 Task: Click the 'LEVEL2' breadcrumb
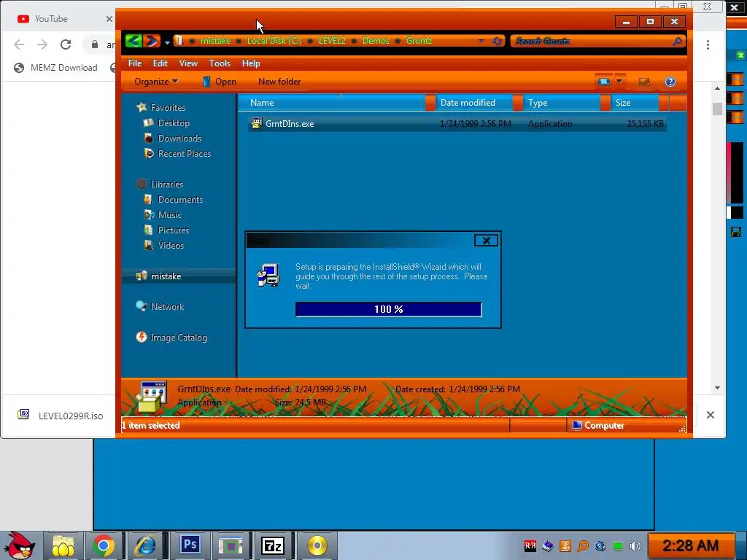(x=332, y=41)
